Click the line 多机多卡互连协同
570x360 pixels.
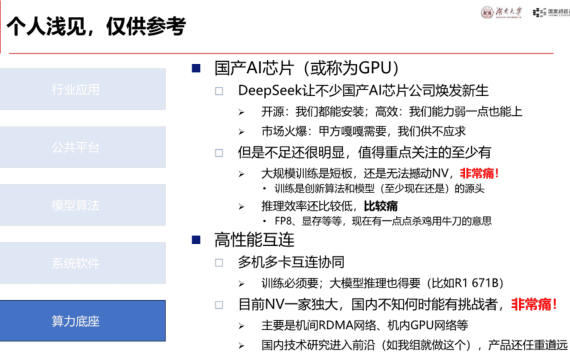tap(291, 262)
